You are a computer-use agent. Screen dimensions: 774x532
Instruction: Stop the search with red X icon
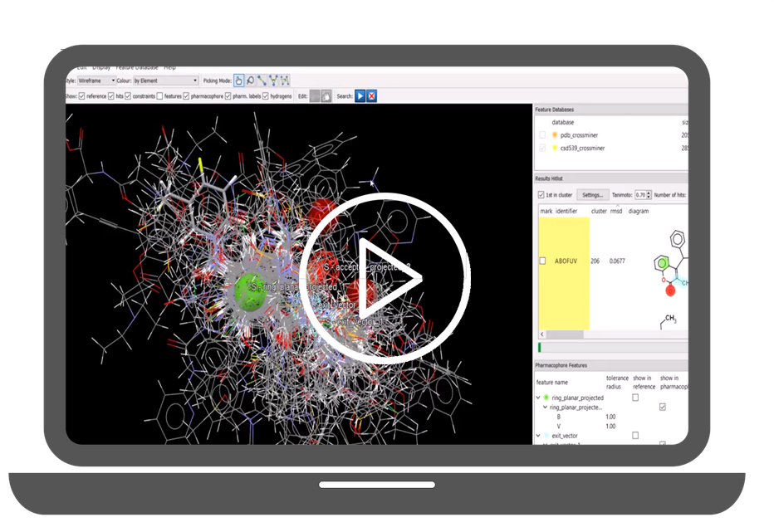coord(371,96)
